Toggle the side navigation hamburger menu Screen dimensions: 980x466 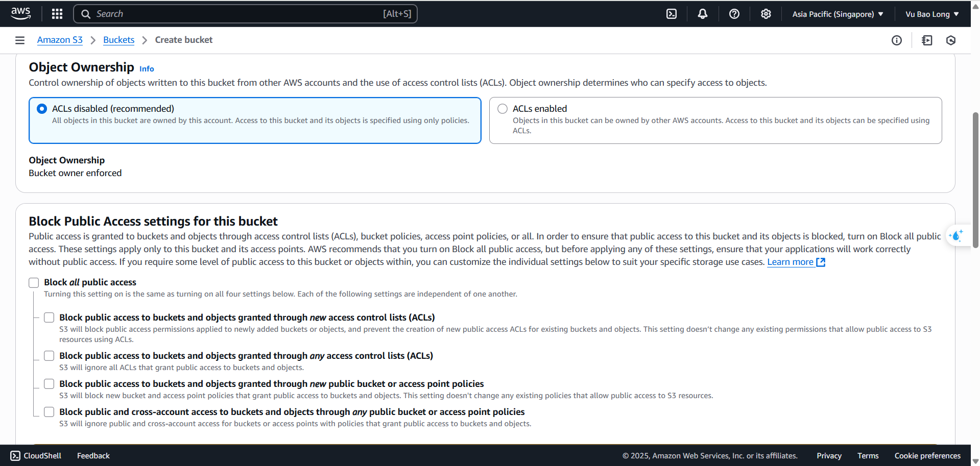20,40
